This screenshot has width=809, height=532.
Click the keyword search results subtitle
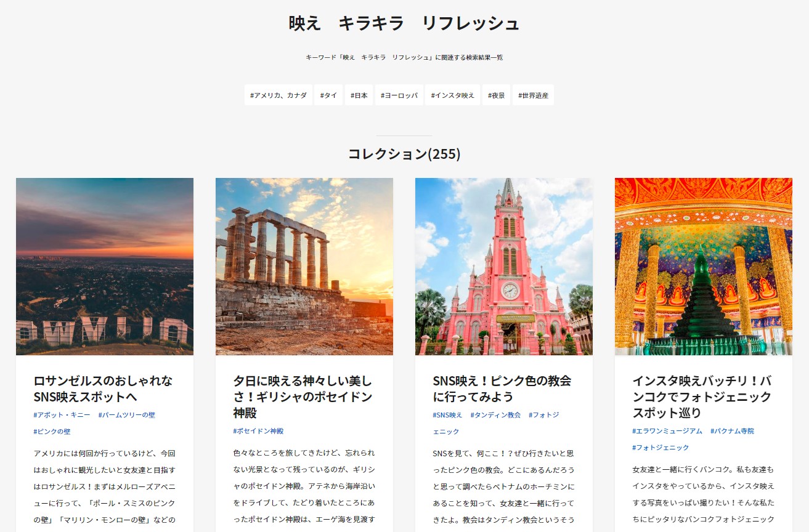click(x=404, y=57)
